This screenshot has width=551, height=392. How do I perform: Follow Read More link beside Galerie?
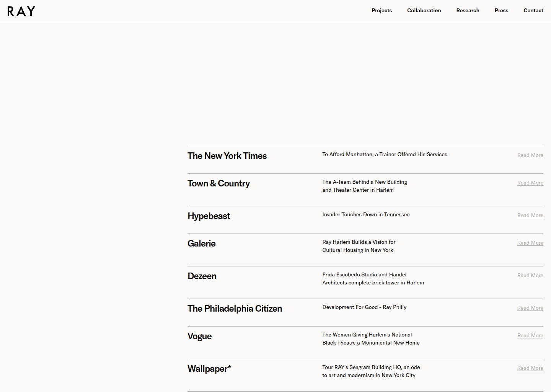tap(530, 243)
